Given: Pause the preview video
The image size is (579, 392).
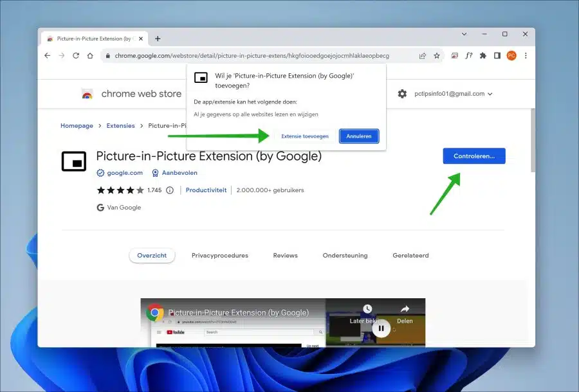Looking at the screenshot, I should (381, 328).
